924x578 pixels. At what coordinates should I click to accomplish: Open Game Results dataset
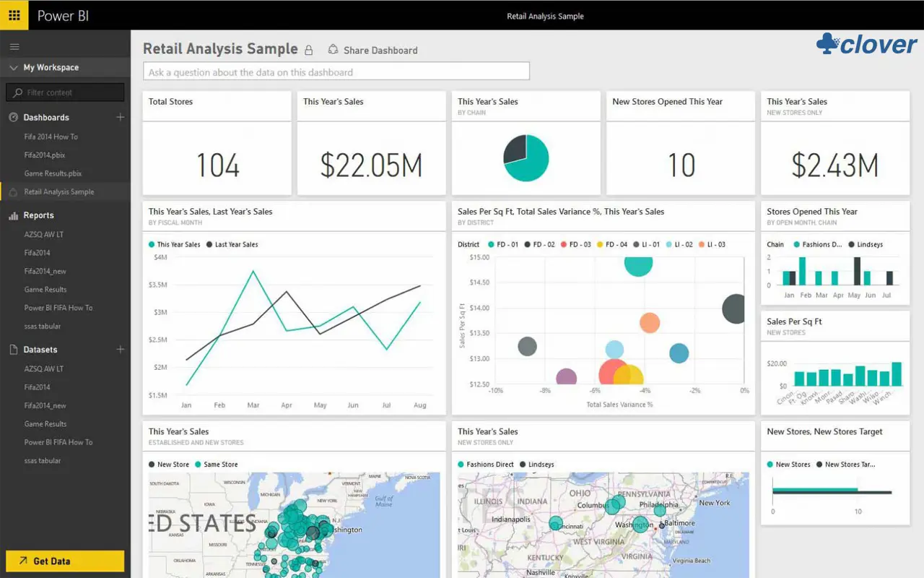[45, 424]
